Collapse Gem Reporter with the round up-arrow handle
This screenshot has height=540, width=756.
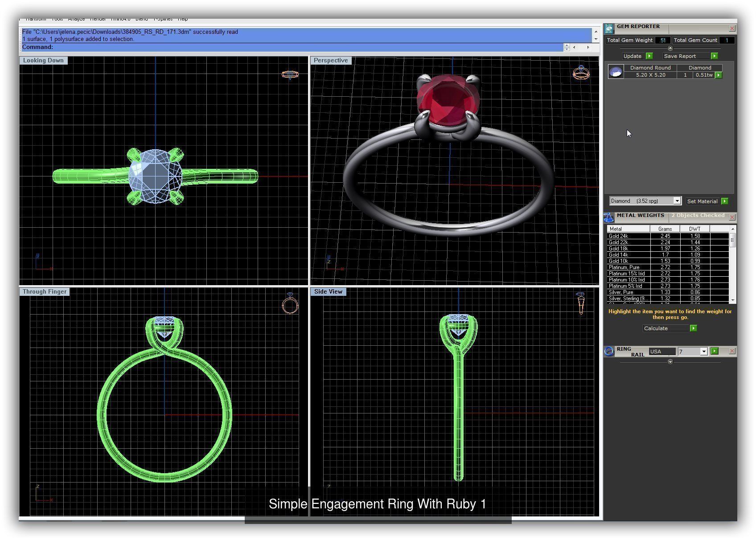point(670,48)
